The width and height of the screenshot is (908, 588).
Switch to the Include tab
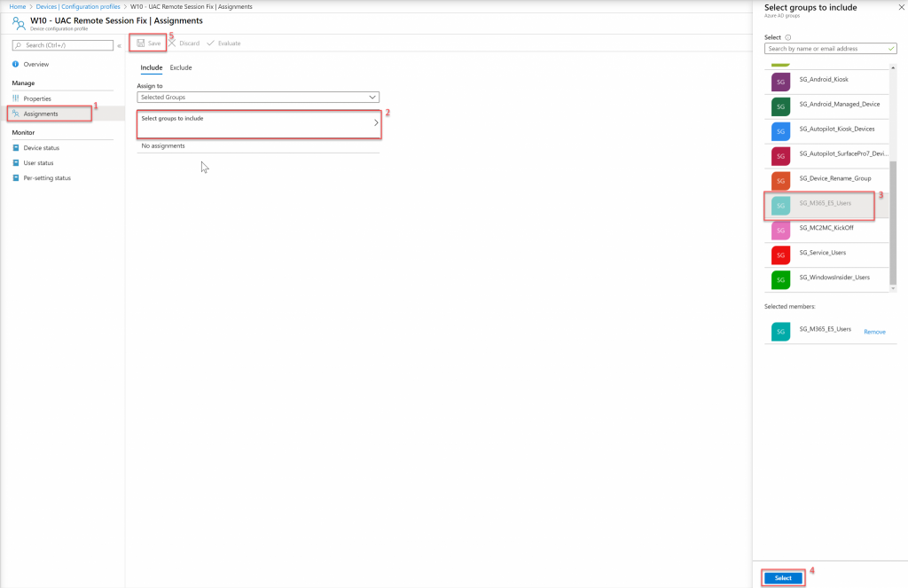point(152,67)
